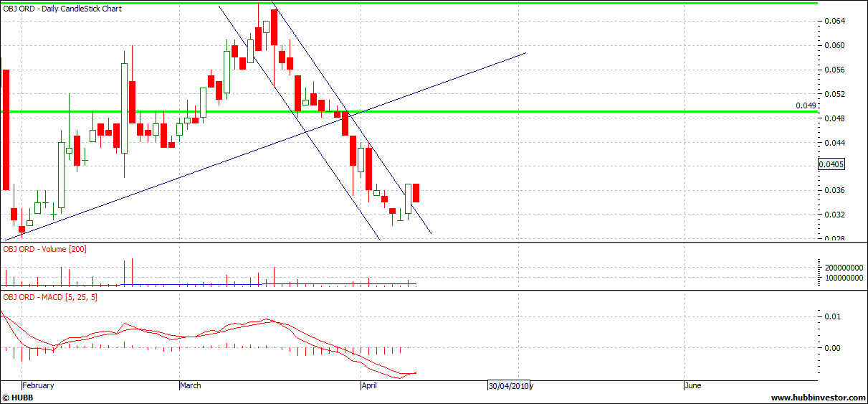Screen dimensions: 868x404
Task: Click the OBJ ORD Daily CandleStick Chart title
Action: pyautogui.click(x=62, y=9)
